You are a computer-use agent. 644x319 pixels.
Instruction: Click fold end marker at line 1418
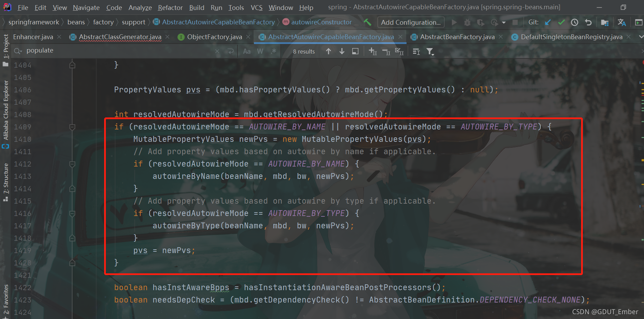coord(72,238)
